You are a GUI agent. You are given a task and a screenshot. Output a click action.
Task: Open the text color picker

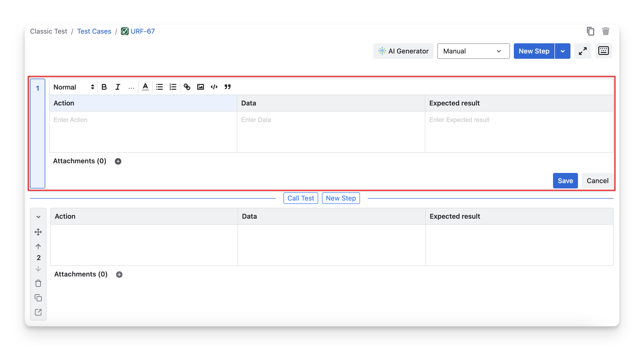tap(145, 87)
